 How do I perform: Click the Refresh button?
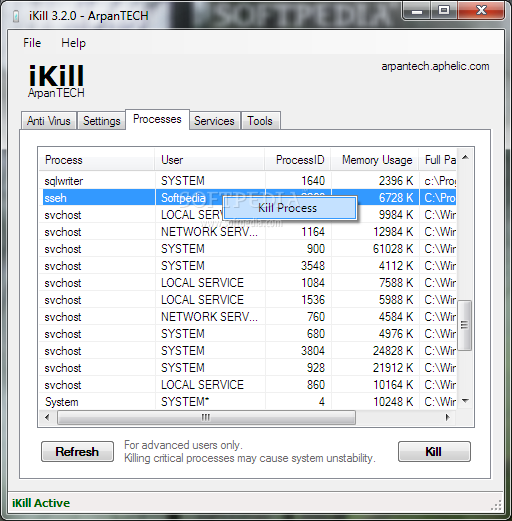(77, 452)
